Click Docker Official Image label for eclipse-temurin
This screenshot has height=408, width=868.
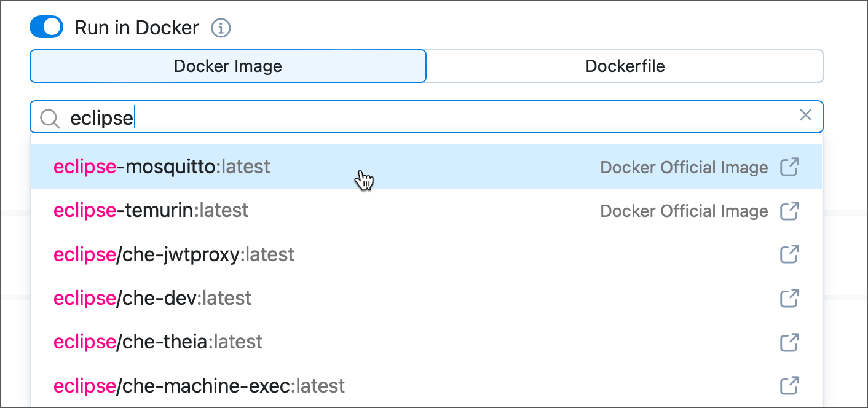(684, 211)
